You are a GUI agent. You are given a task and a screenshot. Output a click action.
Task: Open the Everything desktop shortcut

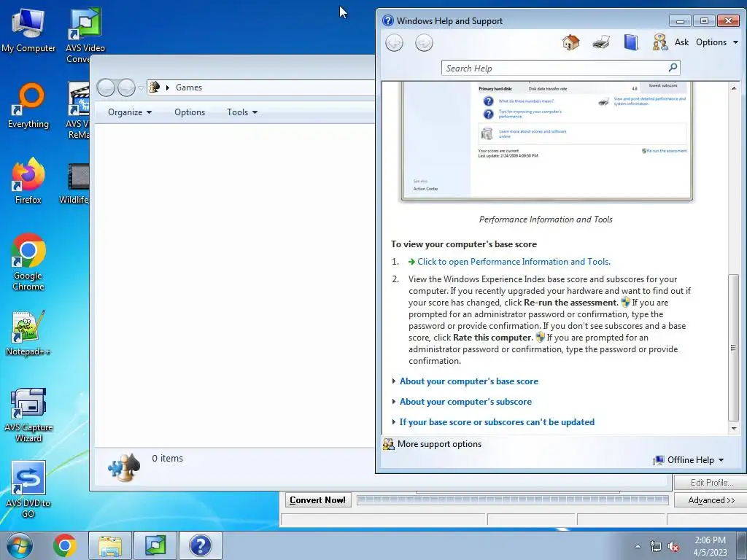pos(28,106)
